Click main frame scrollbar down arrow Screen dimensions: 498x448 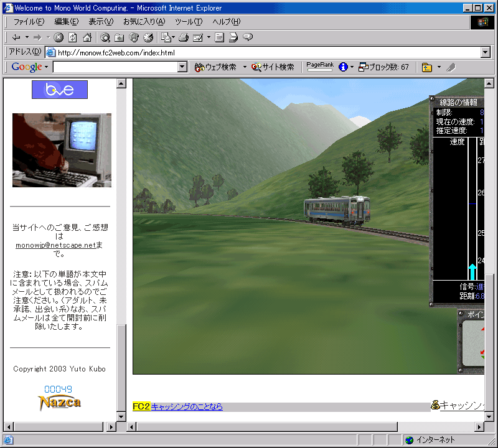[x=489, y=416]
